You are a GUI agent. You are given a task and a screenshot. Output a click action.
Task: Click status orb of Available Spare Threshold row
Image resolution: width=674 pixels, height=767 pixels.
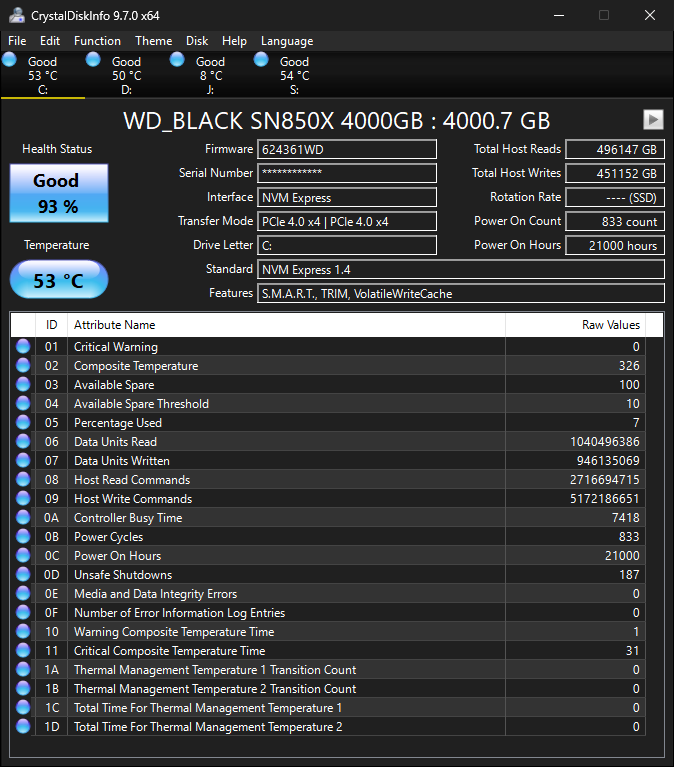(x=23, y=404)
